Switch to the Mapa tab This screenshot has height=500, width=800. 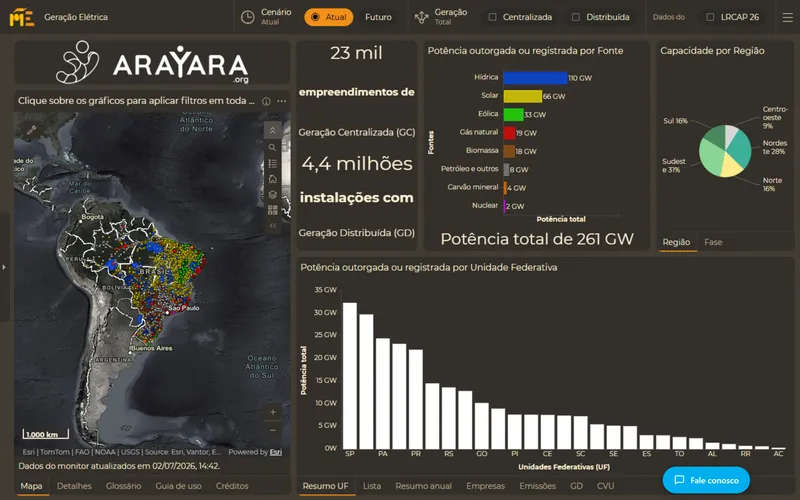tap(31, 486)
